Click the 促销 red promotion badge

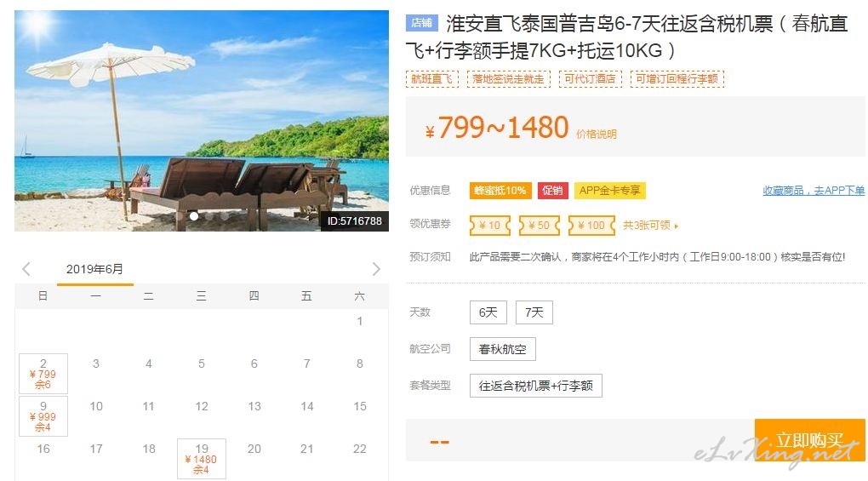552,191
